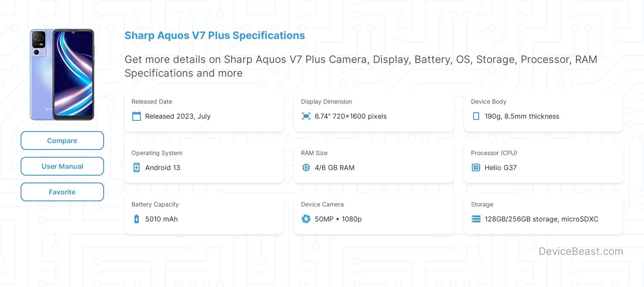
Task: Click the calendar icon beside Released Date
Action: (x=137, y=116)
